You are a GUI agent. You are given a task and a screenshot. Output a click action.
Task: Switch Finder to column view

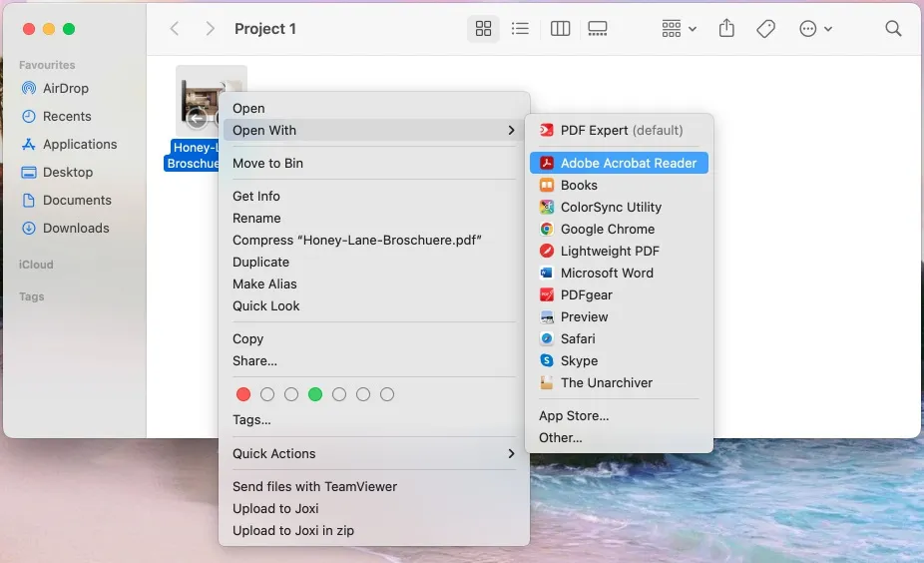(560, 28)
